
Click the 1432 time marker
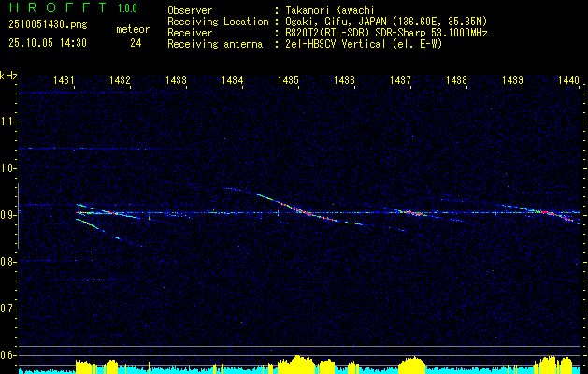(x=120, y=79)
